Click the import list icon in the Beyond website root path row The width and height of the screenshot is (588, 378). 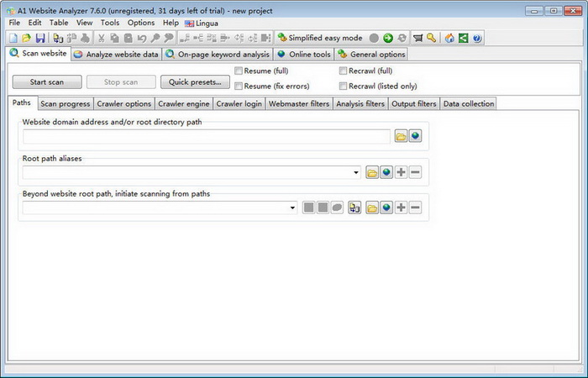tap(354, 207)
